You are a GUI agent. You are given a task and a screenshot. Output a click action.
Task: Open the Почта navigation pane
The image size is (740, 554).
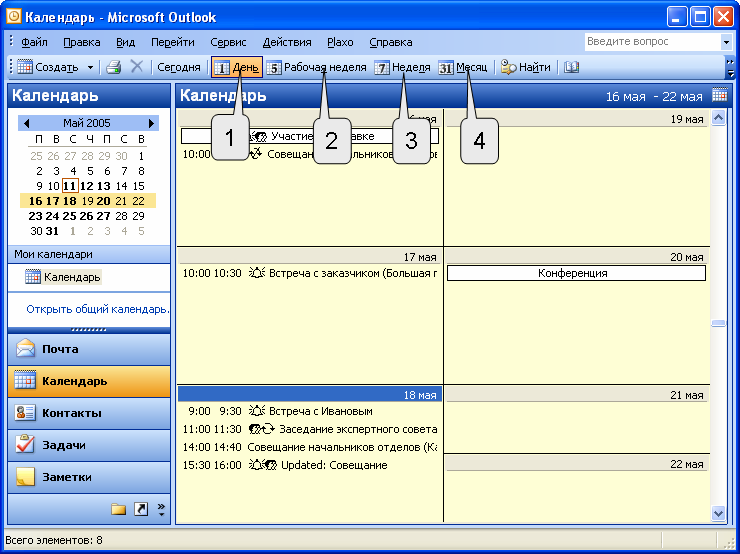click(x=89, y=349)
